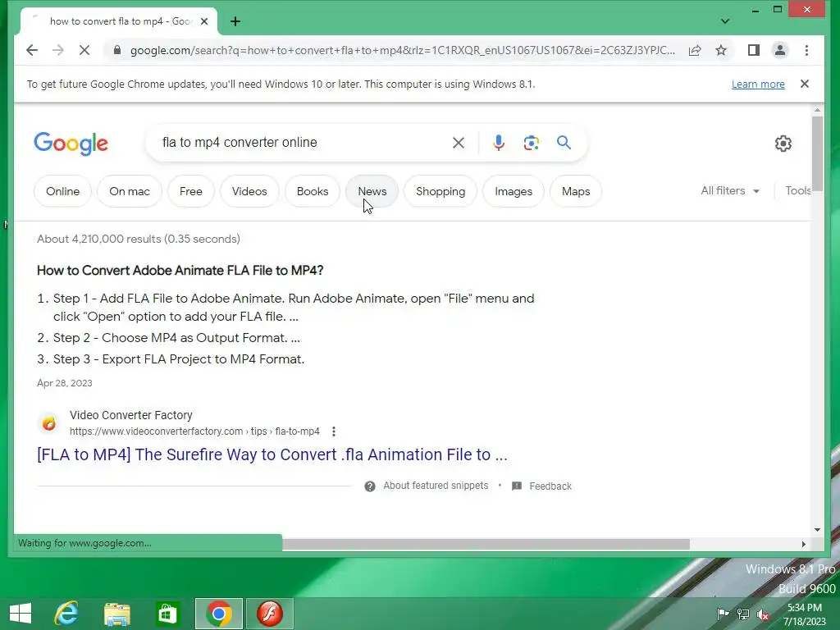840x630 pixels.
Task: Switch to Shopping results
Action: coord(441,191)
